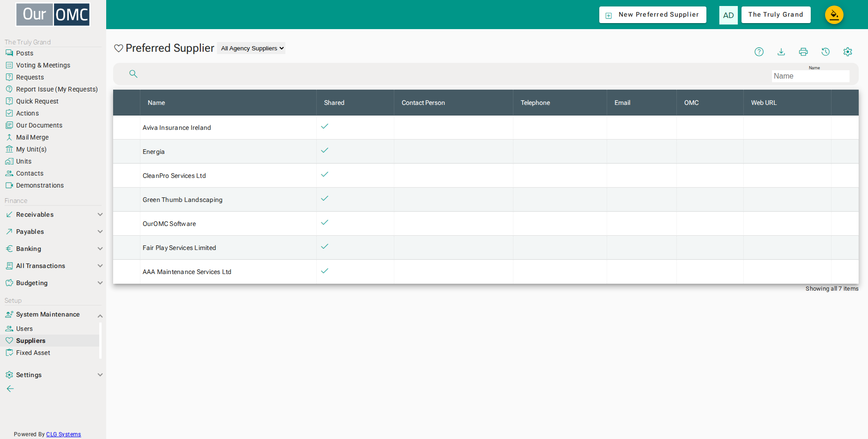The height and width of the screenshot is (439, 868).
Task: Click the OurOMC logo
Action: pos(53,15)
